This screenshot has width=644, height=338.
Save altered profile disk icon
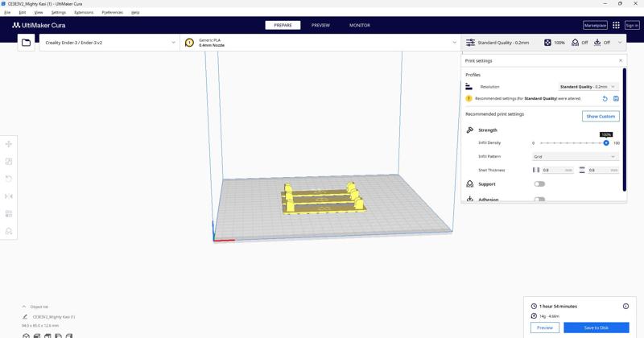point(616,98)
